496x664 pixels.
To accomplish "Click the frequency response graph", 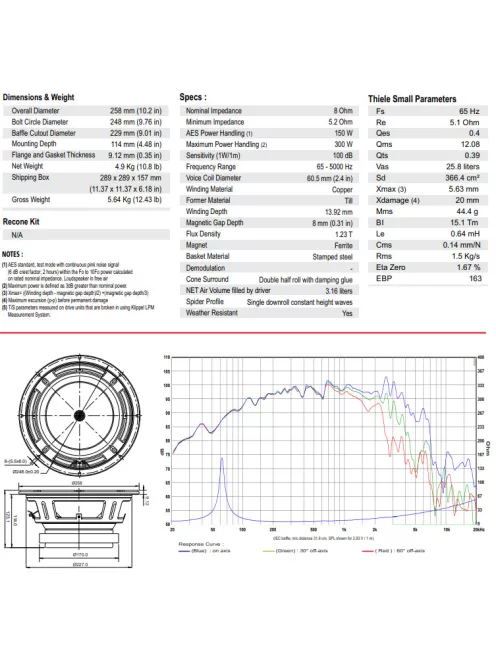I will [x=324, y=443].
